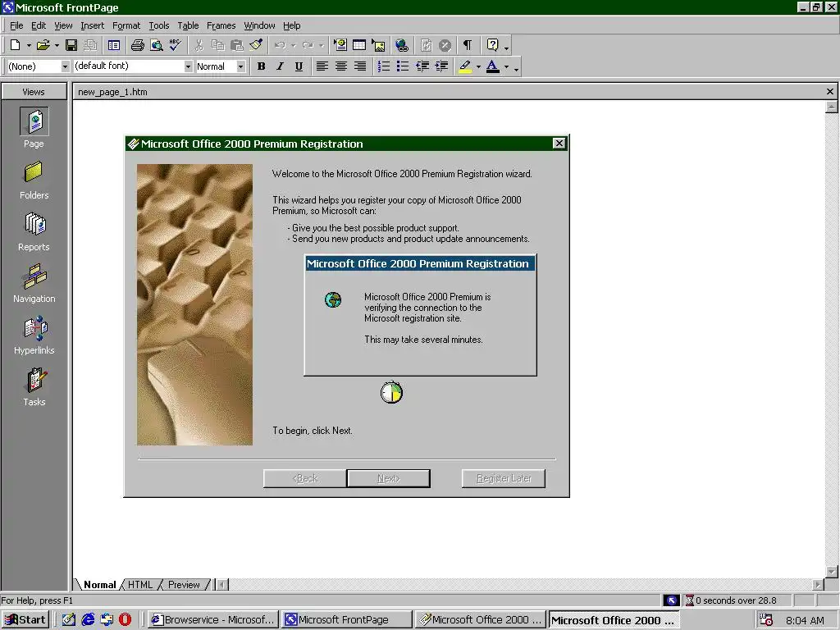
Task: Switch to Page view in Views bar
Action: tap(34, 127)
